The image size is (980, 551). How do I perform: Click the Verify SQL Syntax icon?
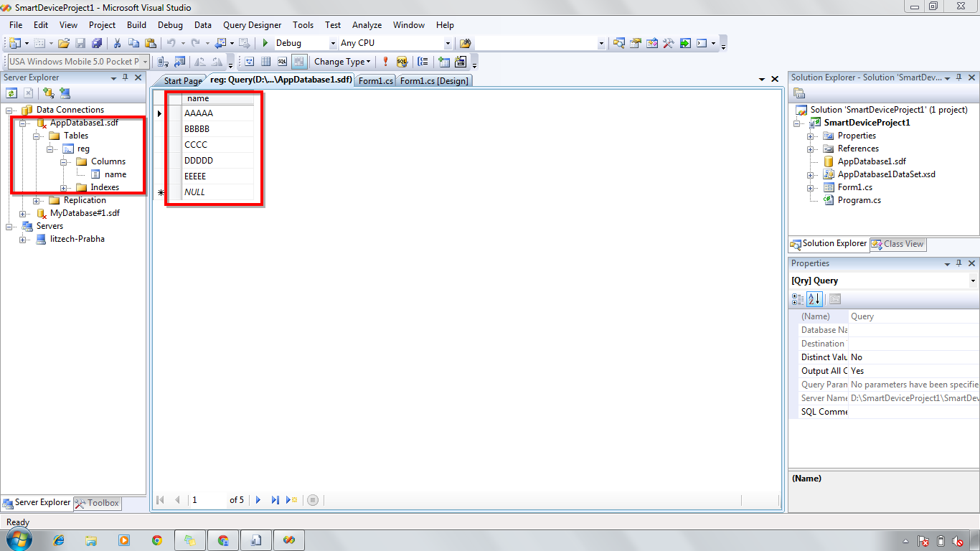pos(402,62)
